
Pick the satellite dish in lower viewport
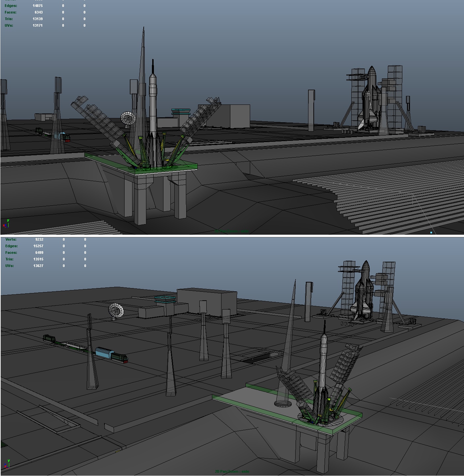click(x=116, y=311)
